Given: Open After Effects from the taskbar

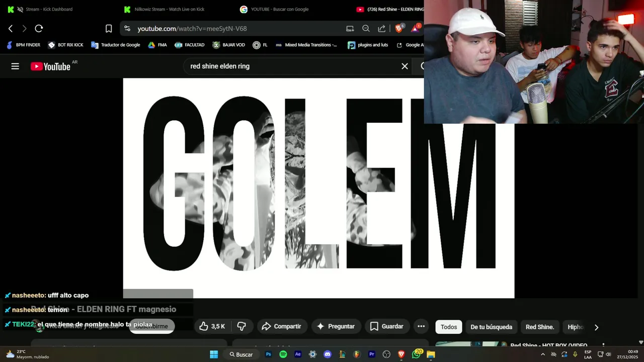Looking at the screenshot, I should tap(298, 354).
